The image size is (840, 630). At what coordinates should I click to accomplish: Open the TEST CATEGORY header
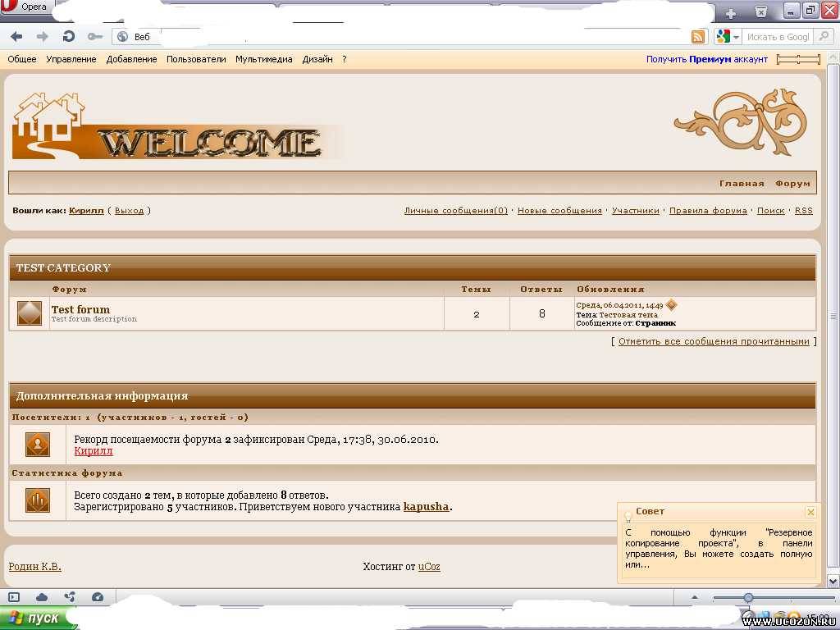tap(63, 268)
